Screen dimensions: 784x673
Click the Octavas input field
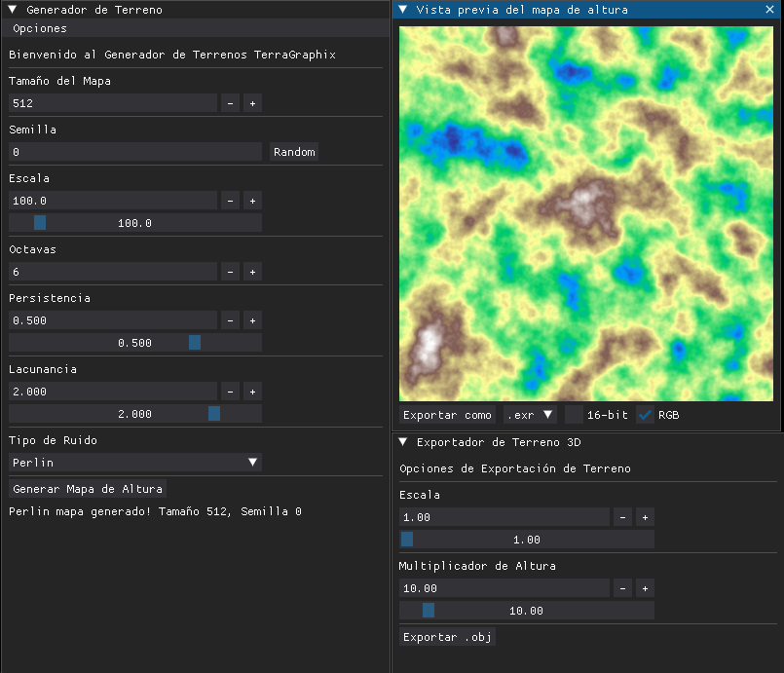pyautogui.click(x=113, y=272)
